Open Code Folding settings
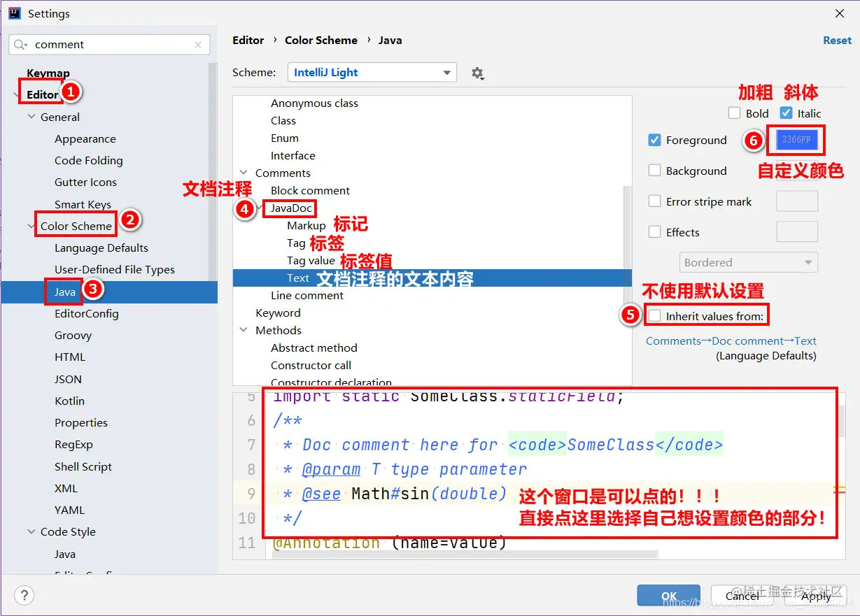Viewport: 860px width, 616px height. tap(89, 160)
